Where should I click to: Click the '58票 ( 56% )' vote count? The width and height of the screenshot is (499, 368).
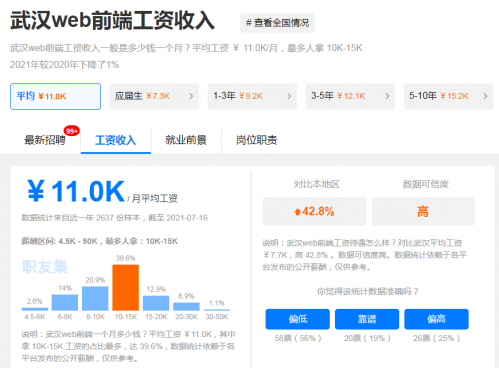(298, 338)
